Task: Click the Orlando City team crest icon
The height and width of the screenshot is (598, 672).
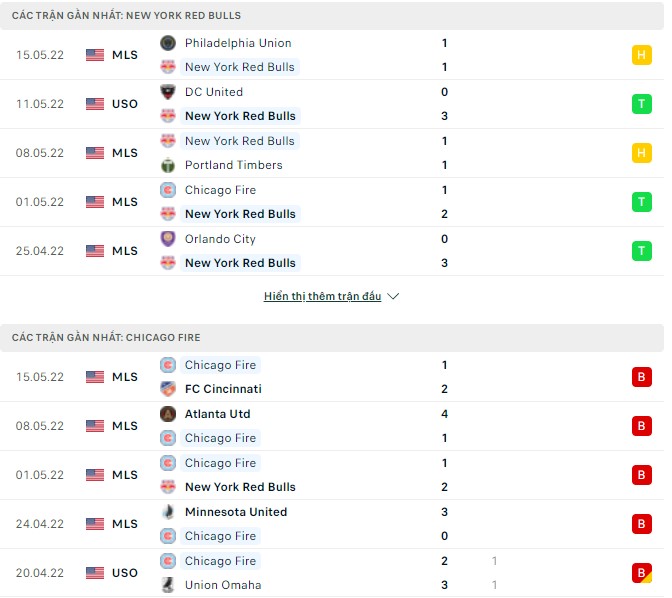Action: tap(167, 239)
